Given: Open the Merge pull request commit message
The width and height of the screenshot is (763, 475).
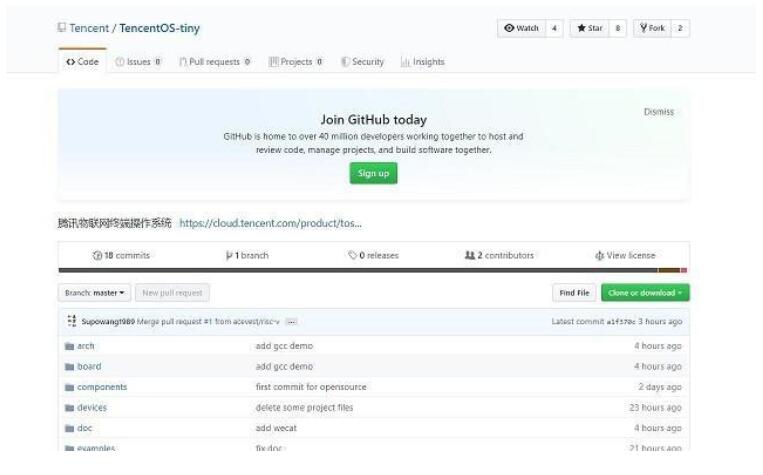Looking at the screenshot, I should pos(208,321).
